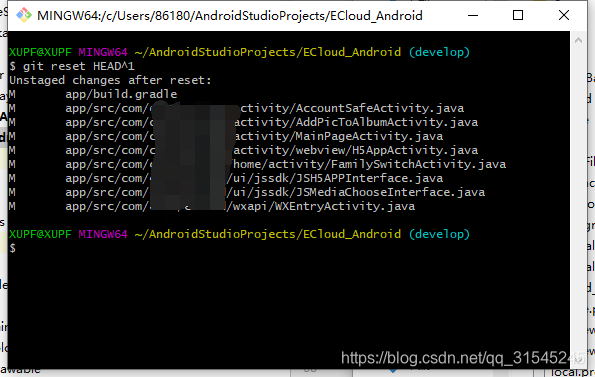Click the 'git reset HEAD^1' command line
The width and height of the screenshot is (595, 377).
[x=72, y=66]
